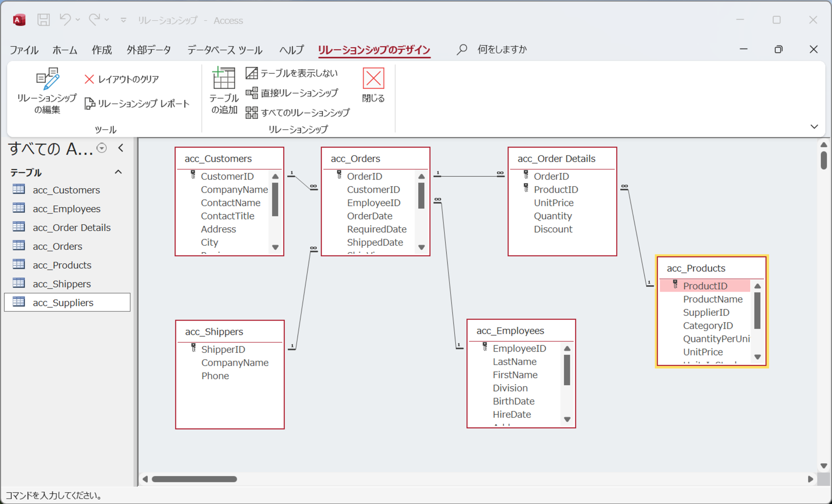Click レイアウトのクリア
Viewport: 832px width, 504px height.
122,79
